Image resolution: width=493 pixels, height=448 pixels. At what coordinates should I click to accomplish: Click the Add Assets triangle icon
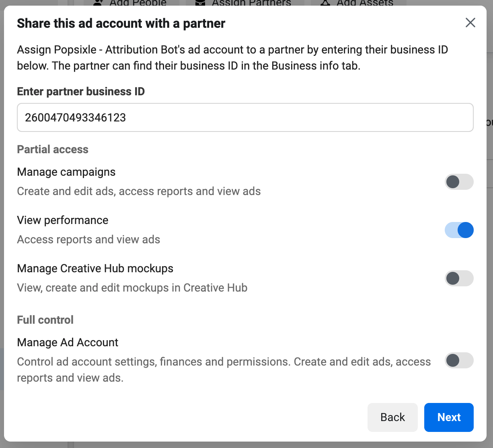pyautogui.click(x=325, y=2)
